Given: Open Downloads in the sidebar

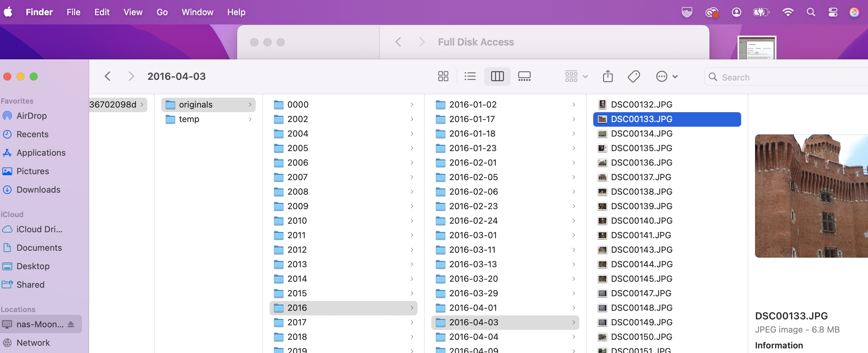Looking at the screenshot, I should click(38, 189).
